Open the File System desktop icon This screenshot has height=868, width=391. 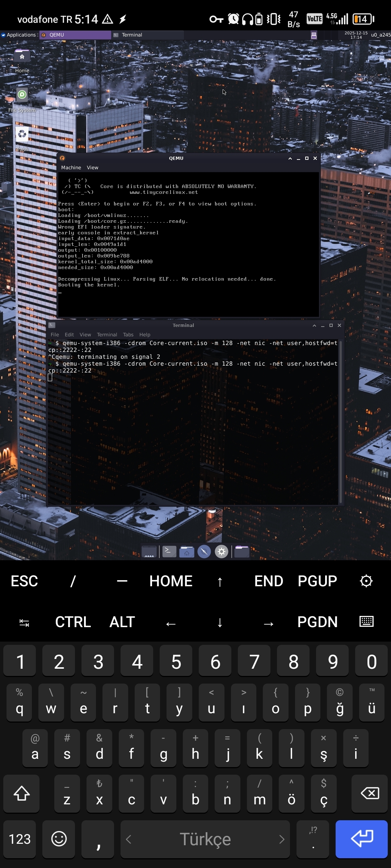22,95
